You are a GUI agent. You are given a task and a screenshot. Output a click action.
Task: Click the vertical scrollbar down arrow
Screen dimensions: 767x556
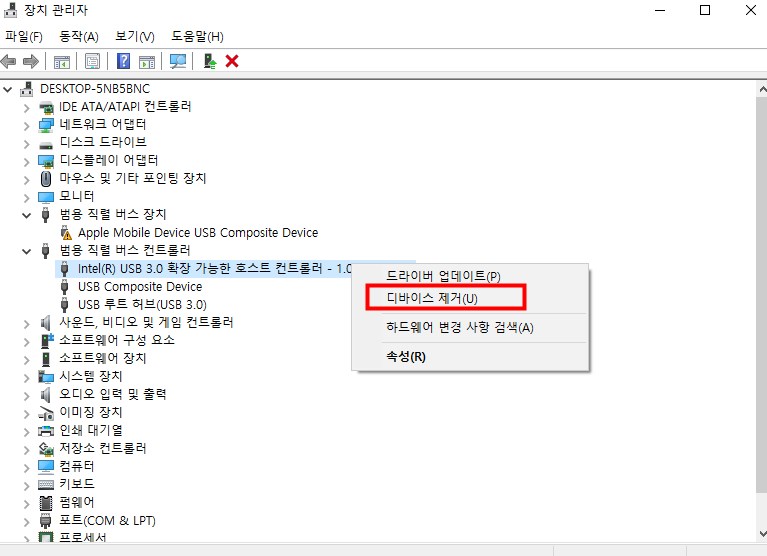click(762, 534)
